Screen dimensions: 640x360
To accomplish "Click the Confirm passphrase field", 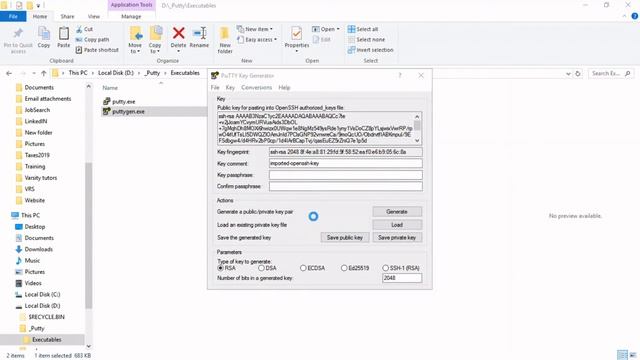I will (345, 186).
